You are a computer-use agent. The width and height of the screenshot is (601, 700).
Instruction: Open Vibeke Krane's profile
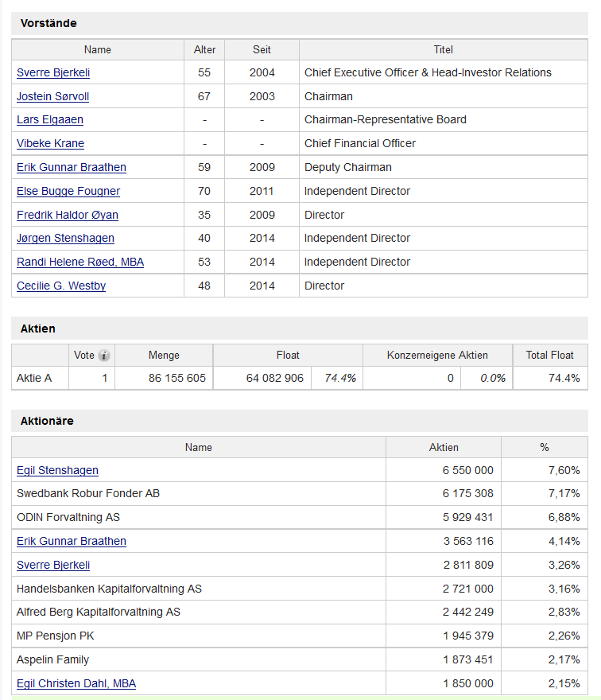pyautogui.click(x=50, y=143)
